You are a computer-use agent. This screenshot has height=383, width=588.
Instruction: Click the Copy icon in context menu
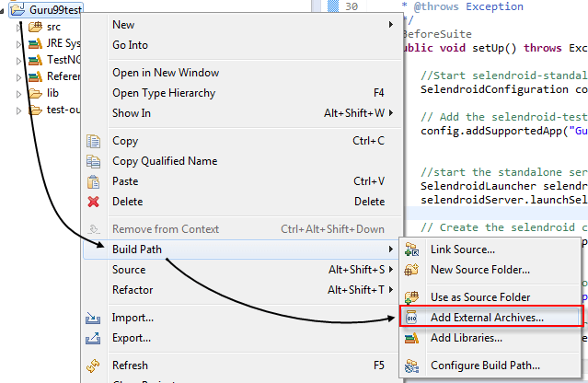pos(93,142)
